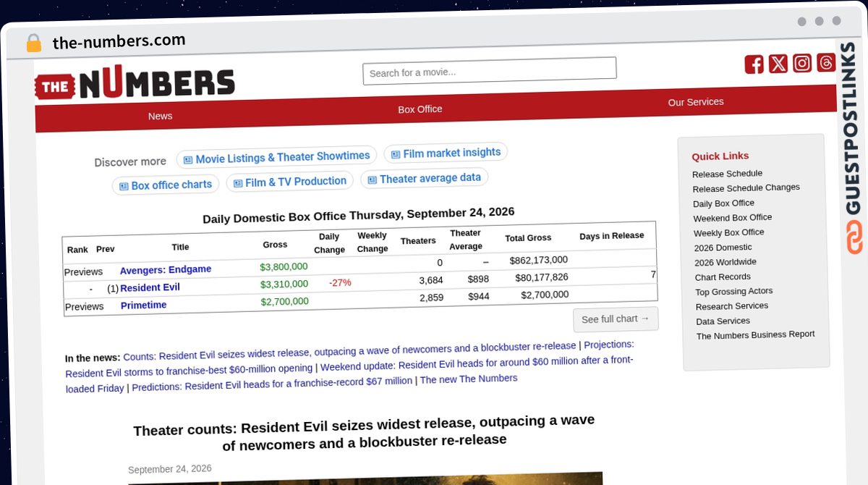
Task: Open the News menu
Action: (x=161, y=116)
